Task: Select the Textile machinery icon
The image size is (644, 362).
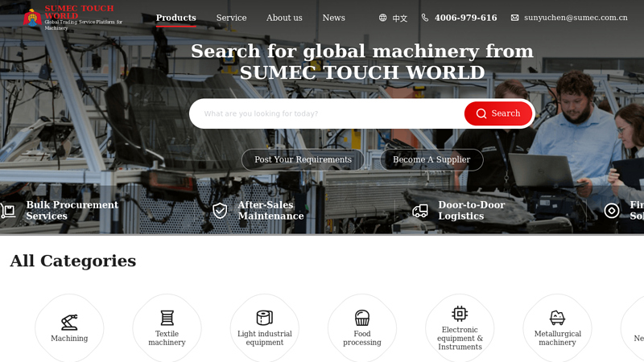Action: pyautogui.click(x=167, y=318)
